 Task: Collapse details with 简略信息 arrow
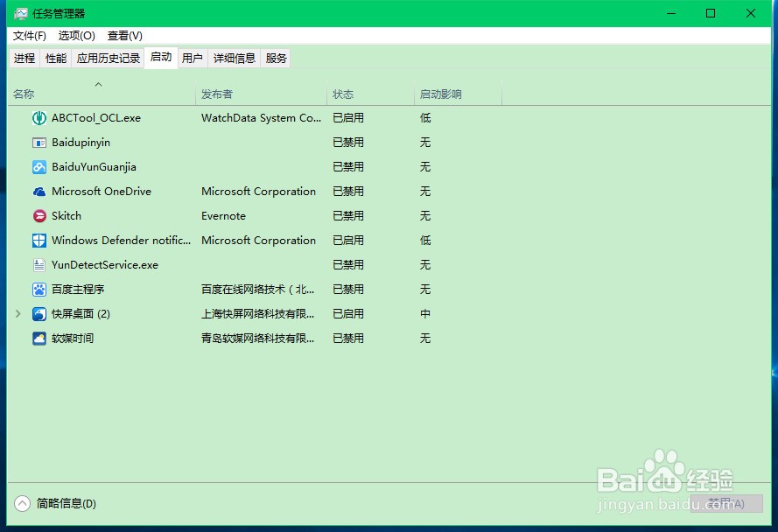23,503
